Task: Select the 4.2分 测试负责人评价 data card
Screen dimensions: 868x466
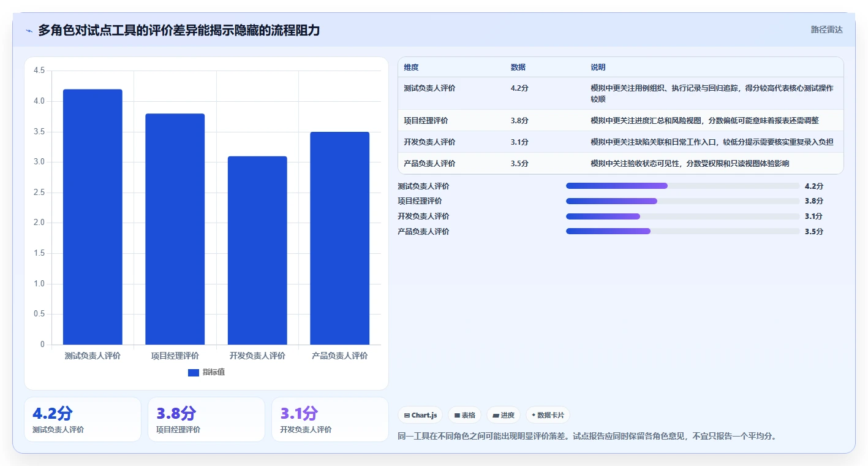Action: tap(83, 419)
